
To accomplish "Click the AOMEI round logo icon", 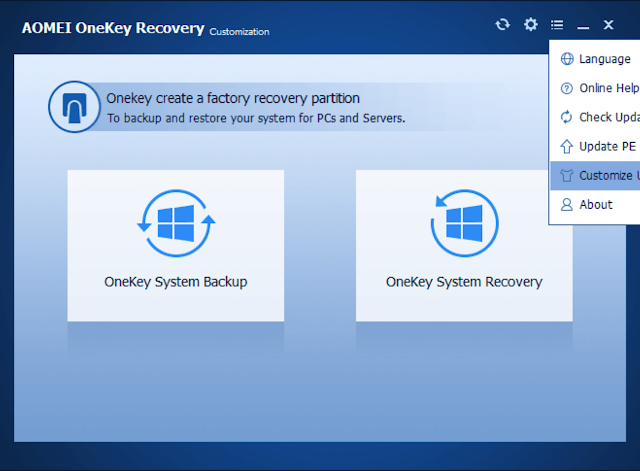I will pos(74,107).
